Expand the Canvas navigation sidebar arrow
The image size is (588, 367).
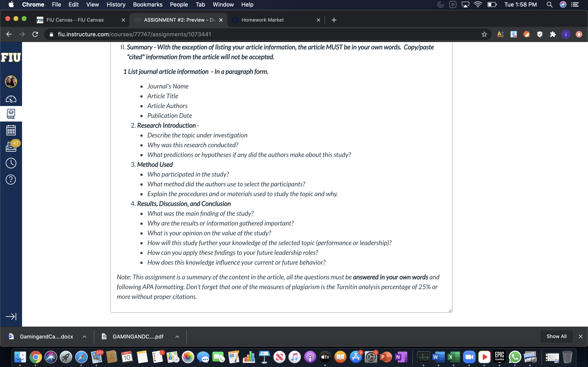point(11,316)
